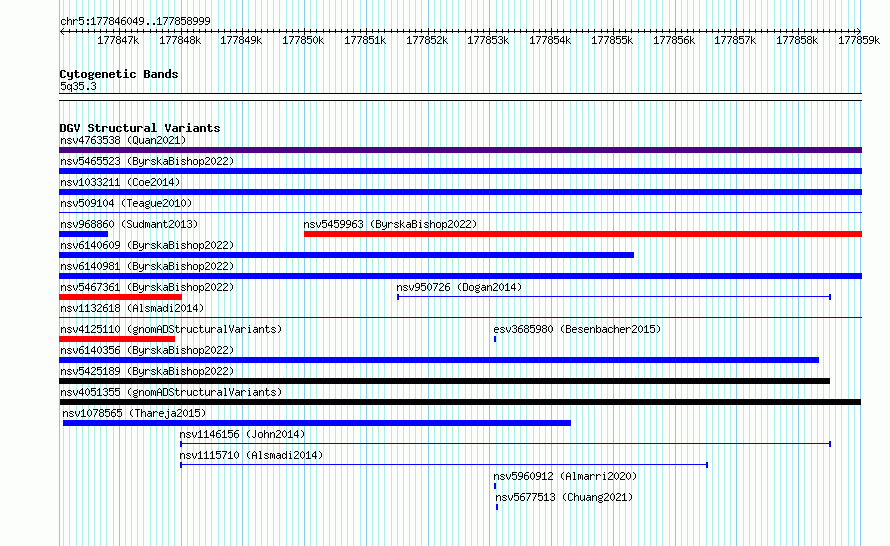The image size is (890, 546).
Task: Open nsv5467361 (ByrskaBishop2022) label
Action: coord(147,287)
